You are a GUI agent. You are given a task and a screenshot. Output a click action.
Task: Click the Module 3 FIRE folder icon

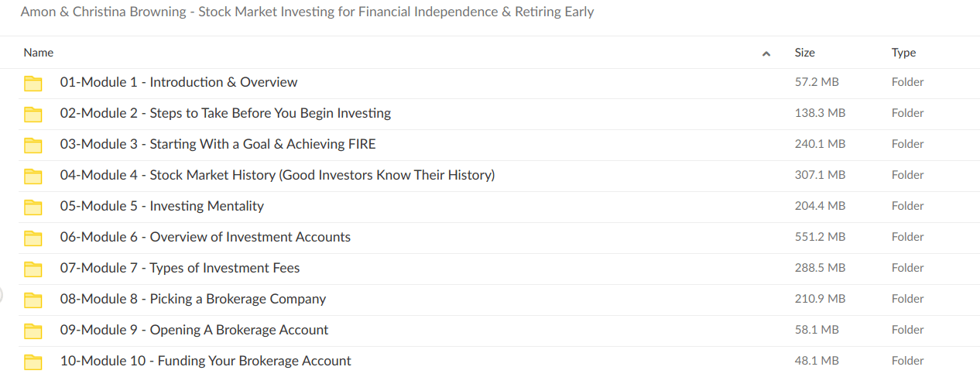[x=33, y=145]
